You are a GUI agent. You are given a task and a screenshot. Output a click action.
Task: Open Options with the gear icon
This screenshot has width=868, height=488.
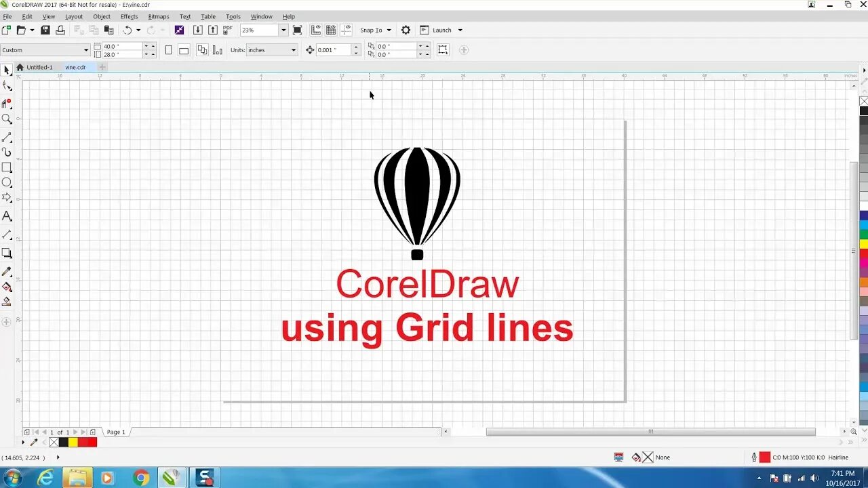click(x=406, y=30)
